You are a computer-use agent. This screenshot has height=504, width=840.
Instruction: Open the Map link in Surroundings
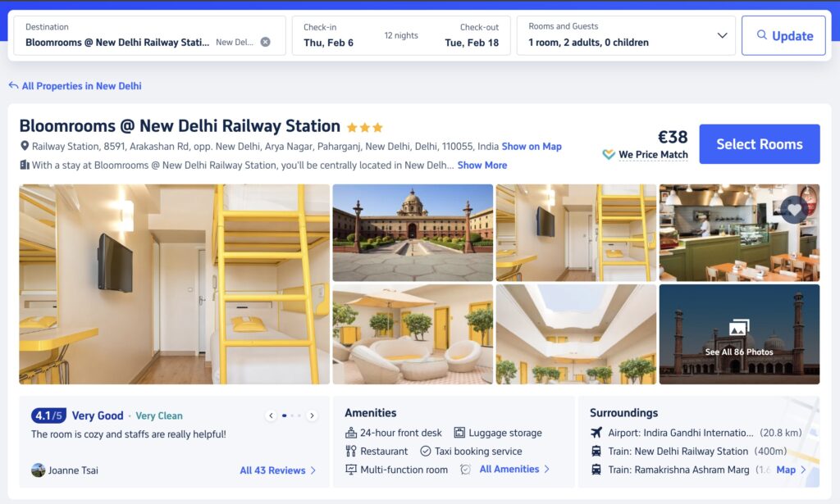pos(786,470)
